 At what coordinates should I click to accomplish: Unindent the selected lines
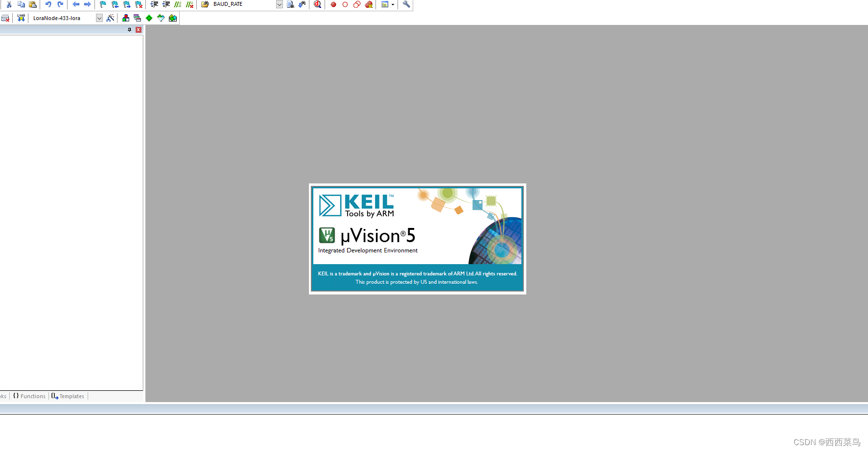[166, 4]
